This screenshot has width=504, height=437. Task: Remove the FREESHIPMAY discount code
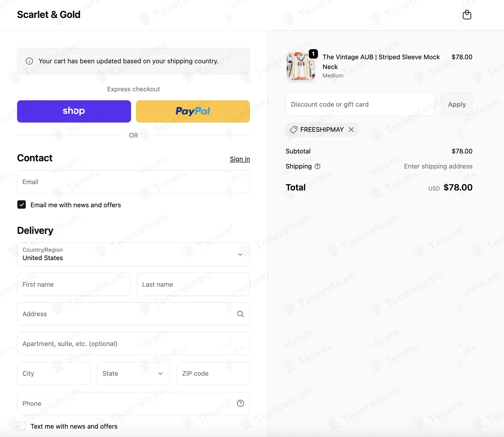[351, 129]
